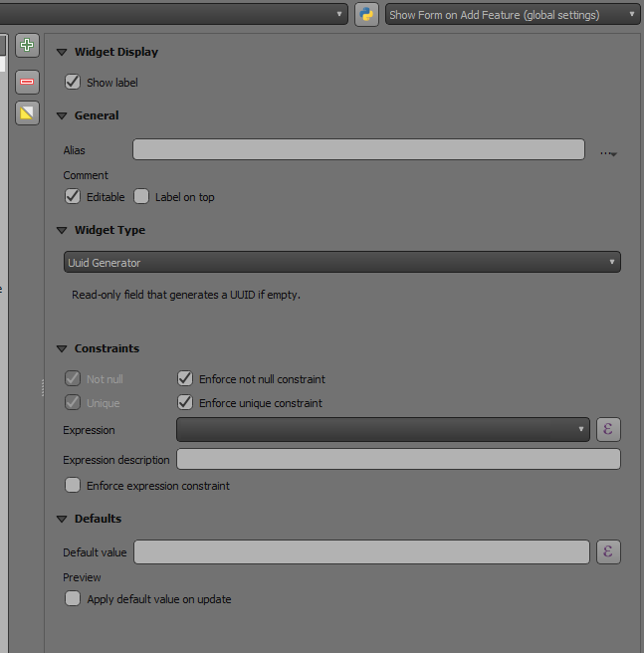
Task: Collapse the Widget Type section
Action: [x=62, y=231]
